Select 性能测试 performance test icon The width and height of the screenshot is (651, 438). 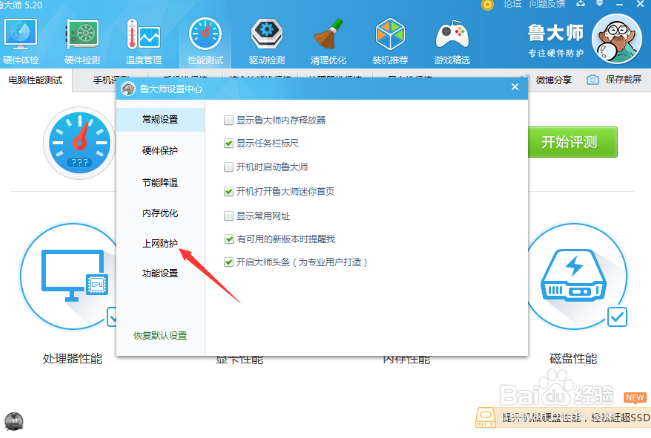pyautogui.click(x=205, y=34)
